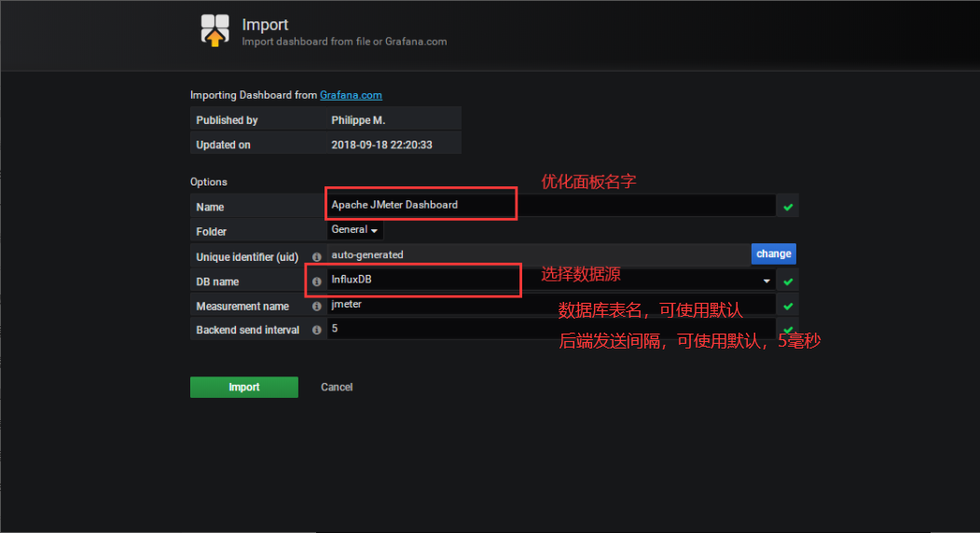980x533 pixels.
Task: Open the General folder dropdown
Action: (x=355, y=230)
